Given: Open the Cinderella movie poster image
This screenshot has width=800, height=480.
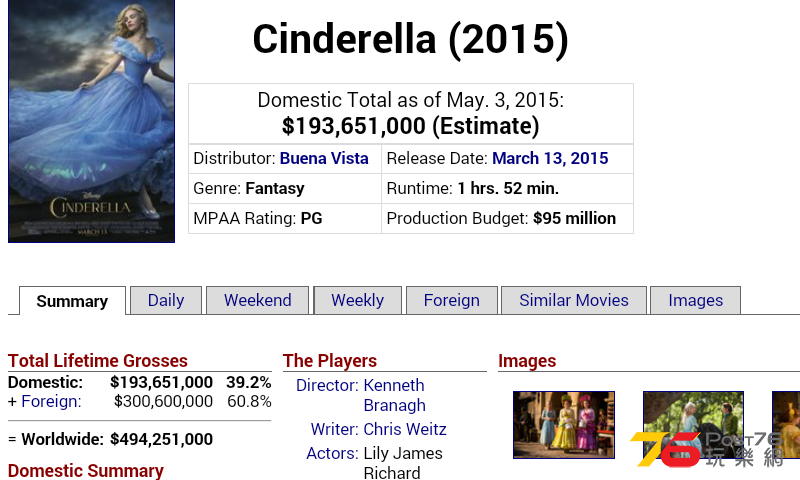Looking at the screenshot, I should [91, 121].
